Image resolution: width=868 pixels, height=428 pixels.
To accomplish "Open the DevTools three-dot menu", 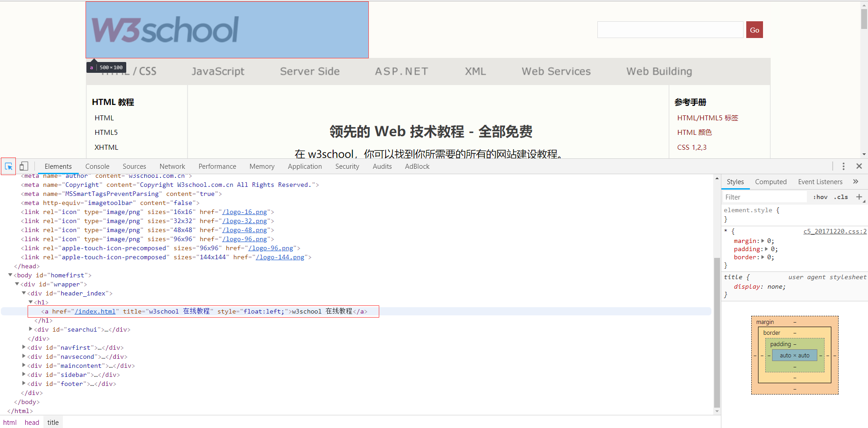I will click(x=844, y=166).
